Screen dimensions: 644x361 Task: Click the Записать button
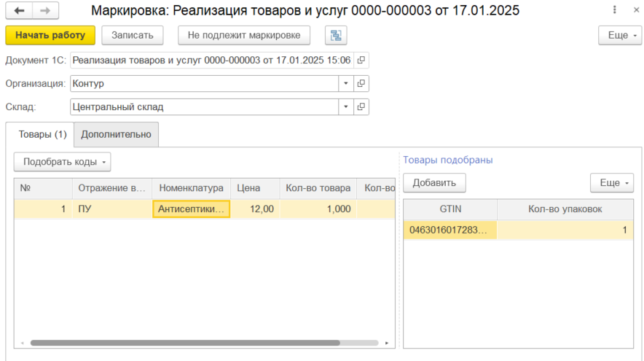(132, 35)
